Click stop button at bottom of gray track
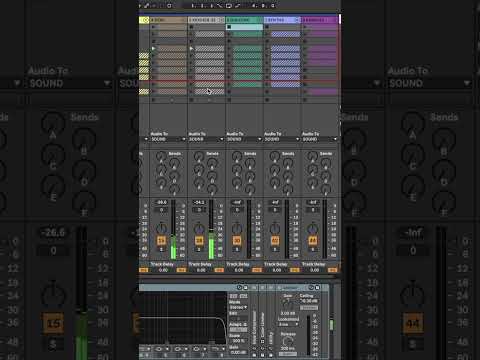Viewport: 480px width, 360px height. click(x=192, y=100)
